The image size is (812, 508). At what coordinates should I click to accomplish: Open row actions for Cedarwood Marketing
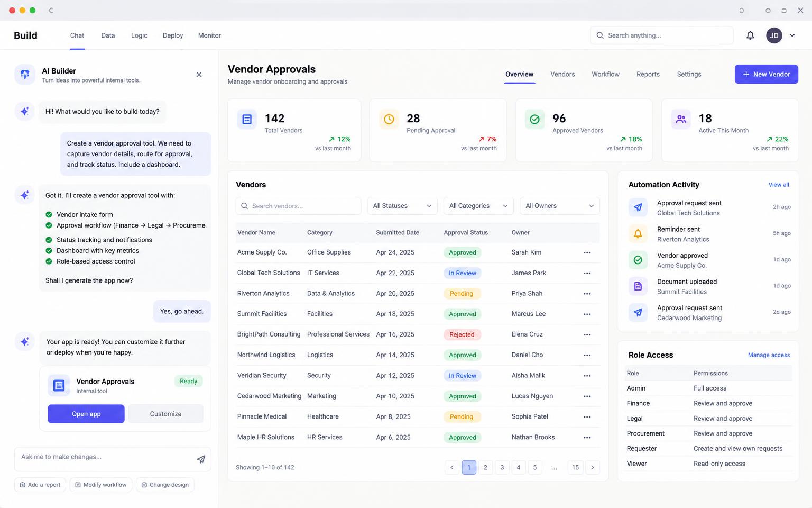tap(587, 396)
